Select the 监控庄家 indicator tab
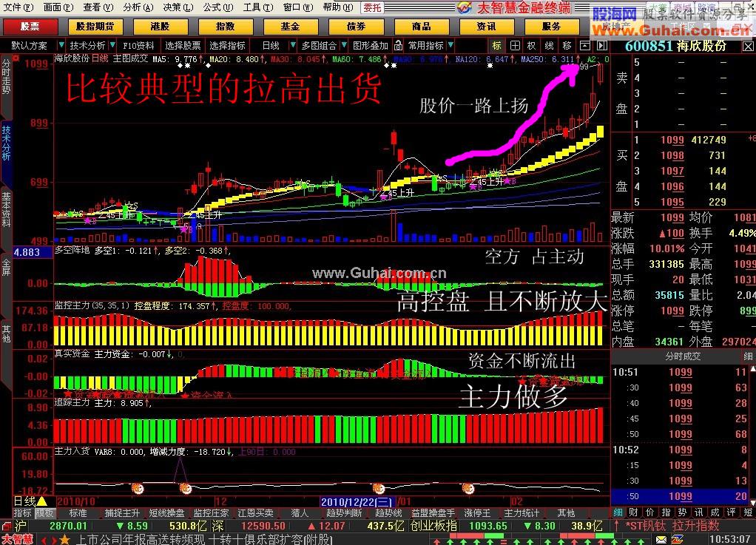756x545 pixels. pos(211,513)
